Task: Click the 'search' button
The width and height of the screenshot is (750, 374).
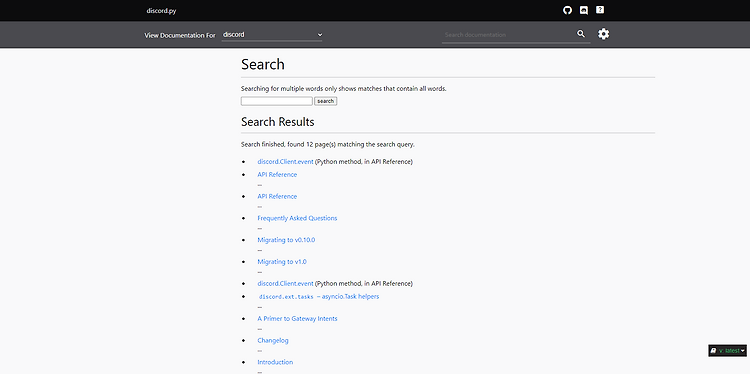Action: click(x=325, y=101)
